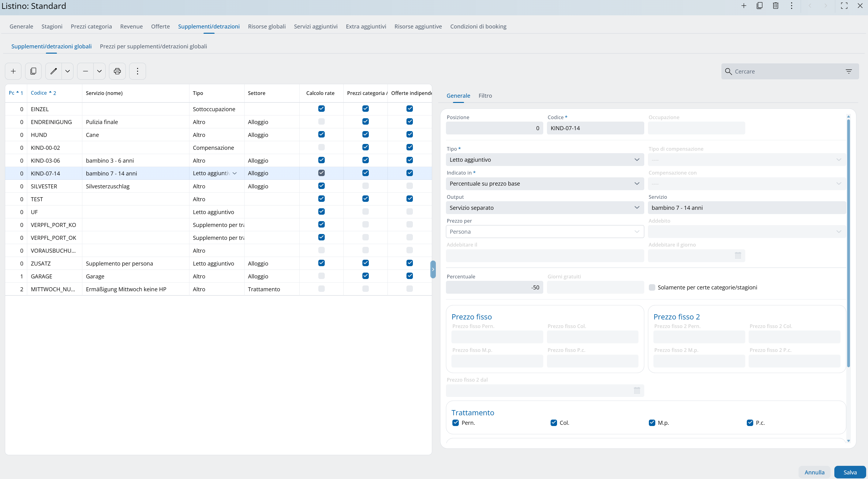Expand the Tipo dropdown showing Letto aggiuntivo
The height and width of the screenshot is (479, 868).
pyautogui.click(x=637, y=160)
